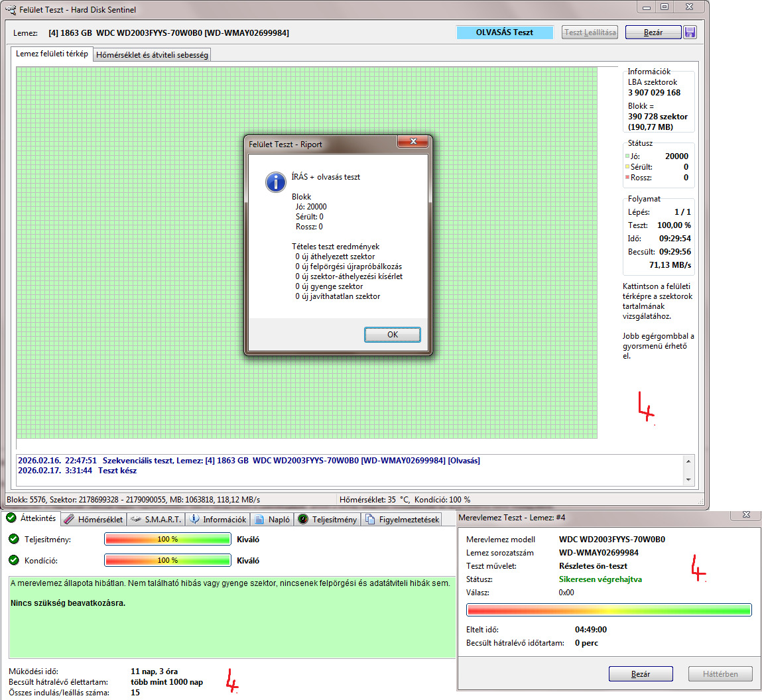Click the '390 728 szektor' block size value

pyautogui.click(x=657, y=117)
